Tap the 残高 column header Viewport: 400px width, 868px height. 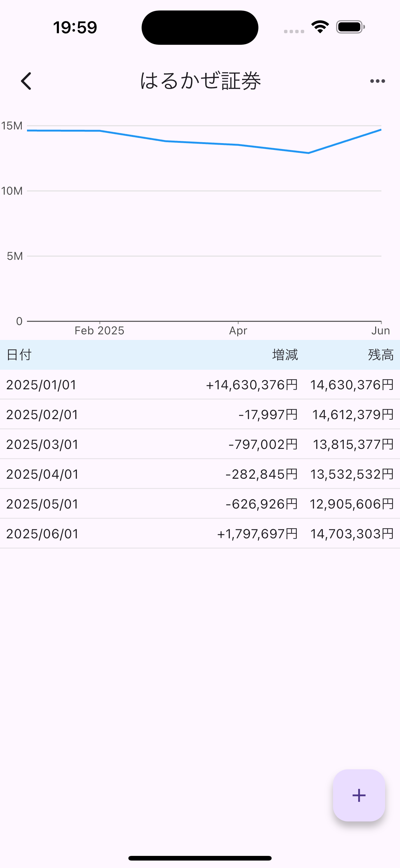click(x=381, y=355)
